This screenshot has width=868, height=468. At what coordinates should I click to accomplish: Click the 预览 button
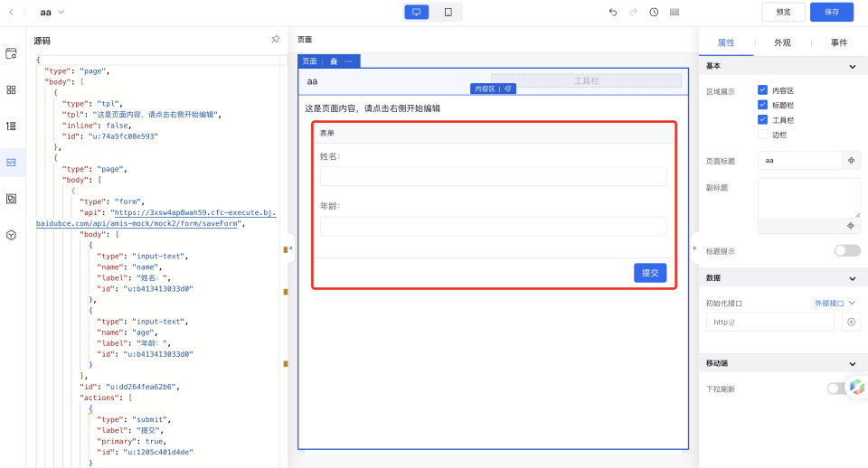[x=783, y=13]
